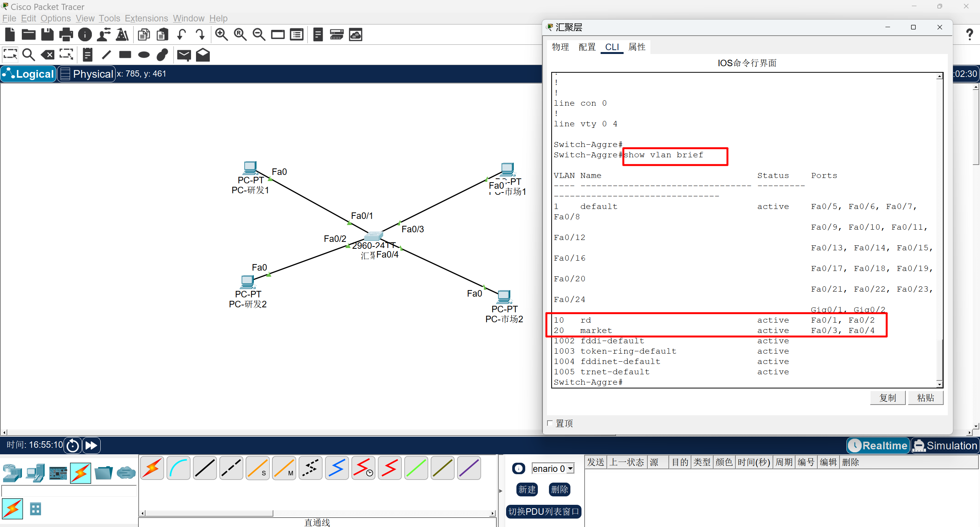The image size is (980, 527).
Task: Click the 类型 column header
Action: coord(702,462)
